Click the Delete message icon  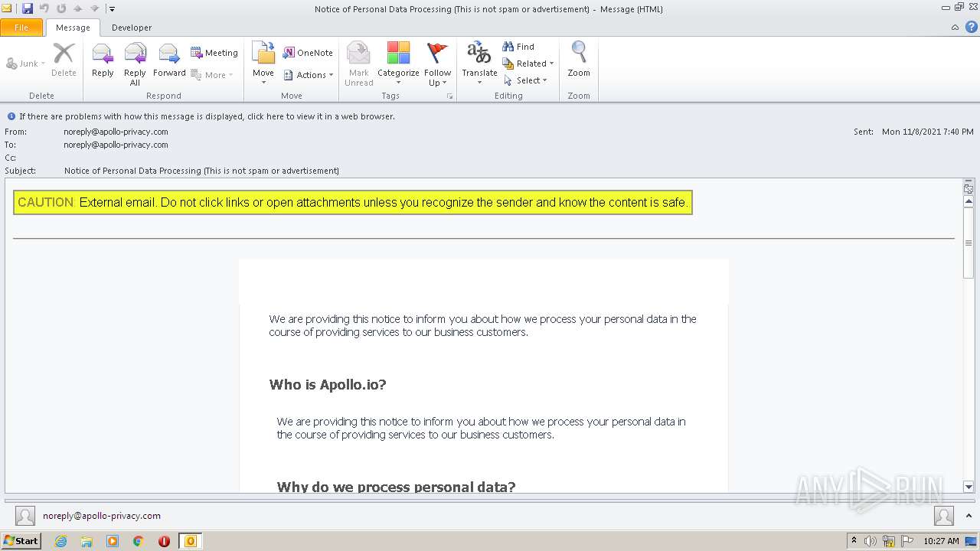(x=64, y=60)
